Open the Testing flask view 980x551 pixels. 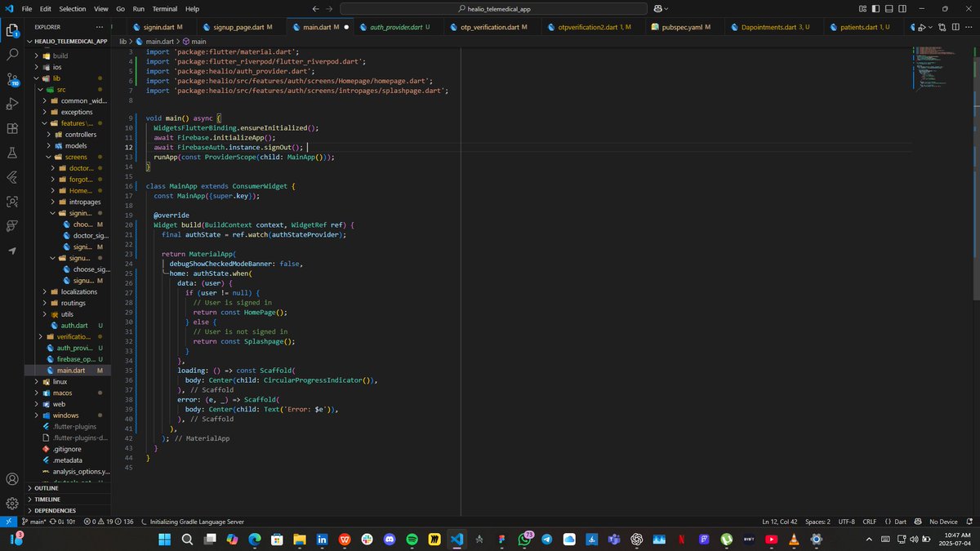click(x=12, y=153)
